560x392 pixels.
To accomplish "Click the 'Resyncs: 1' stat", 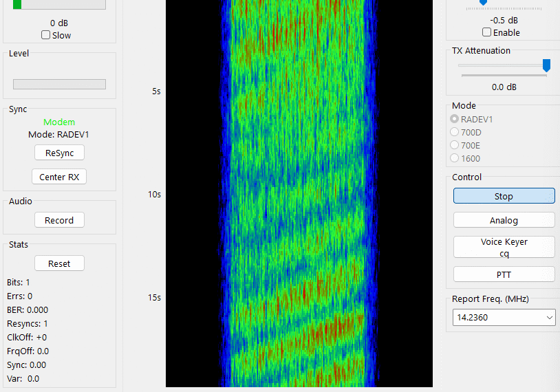I will click(27, 323).
